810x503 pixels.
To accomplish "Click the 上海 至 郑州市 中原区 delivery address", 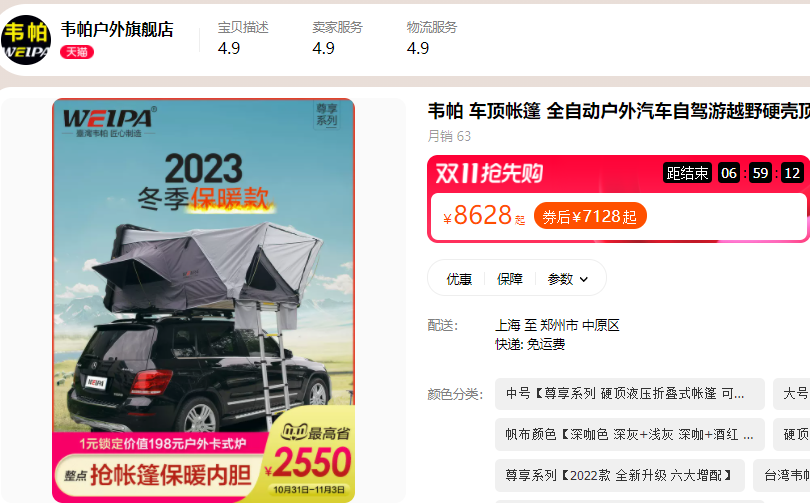I will (557, 325).
